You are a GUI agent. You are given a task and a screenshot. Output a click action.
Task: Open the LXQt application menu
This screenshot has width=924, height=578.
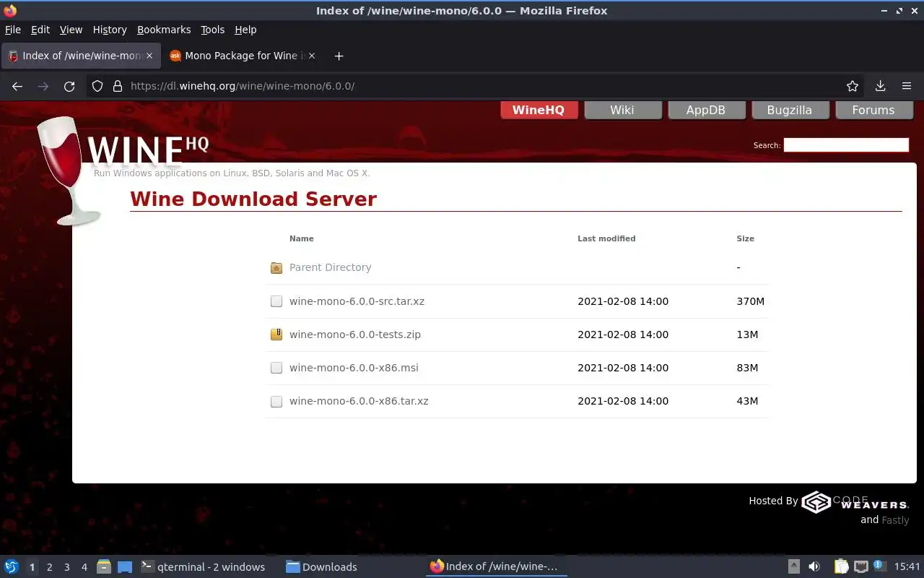pos(12,567)
